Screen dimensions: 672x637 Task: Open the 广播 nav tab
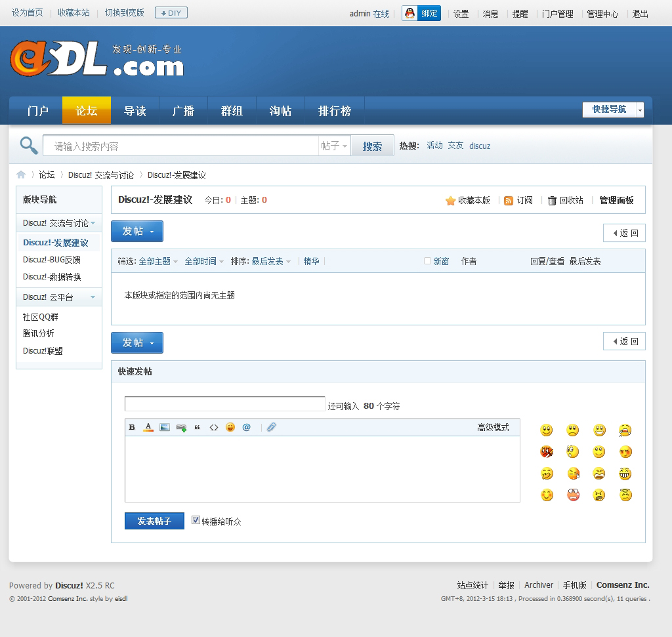pos(184,111)
